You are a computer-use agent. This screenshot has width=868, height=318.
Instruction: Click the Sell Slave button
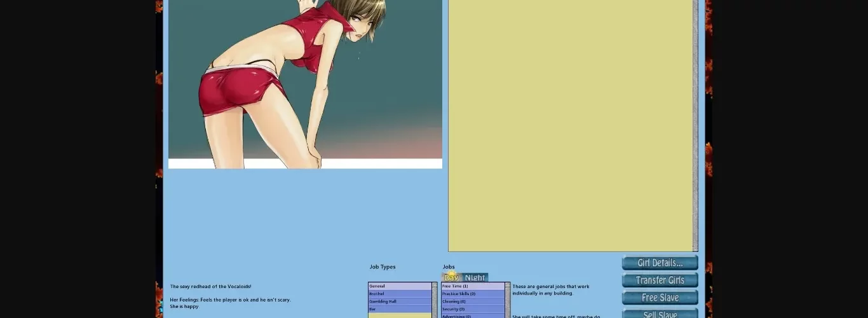[660, 314]
